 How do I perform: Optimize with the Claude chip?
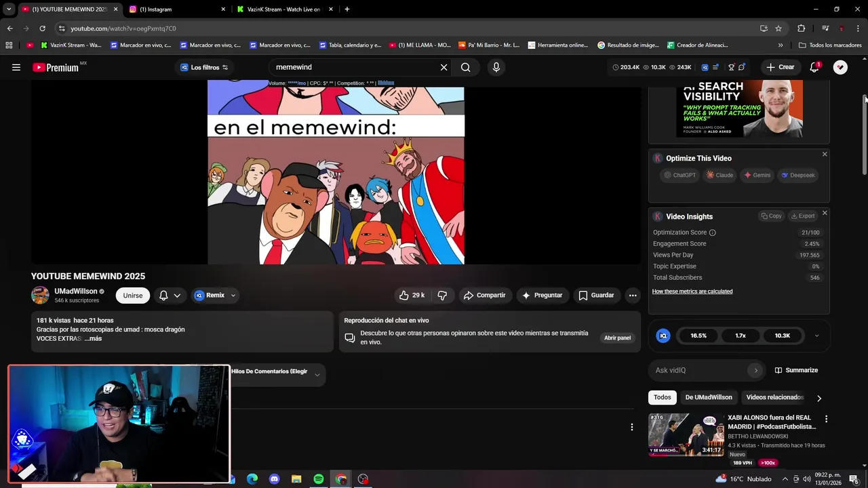(719, 175)
